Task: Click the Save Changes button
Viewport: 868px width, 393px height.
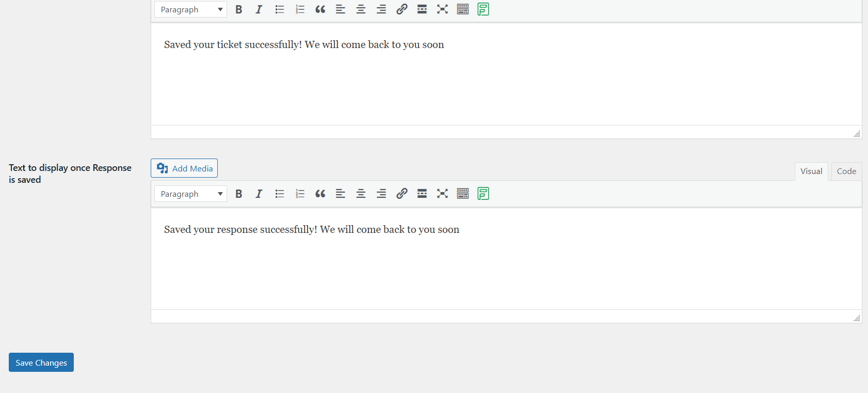Action: point(41,363)
